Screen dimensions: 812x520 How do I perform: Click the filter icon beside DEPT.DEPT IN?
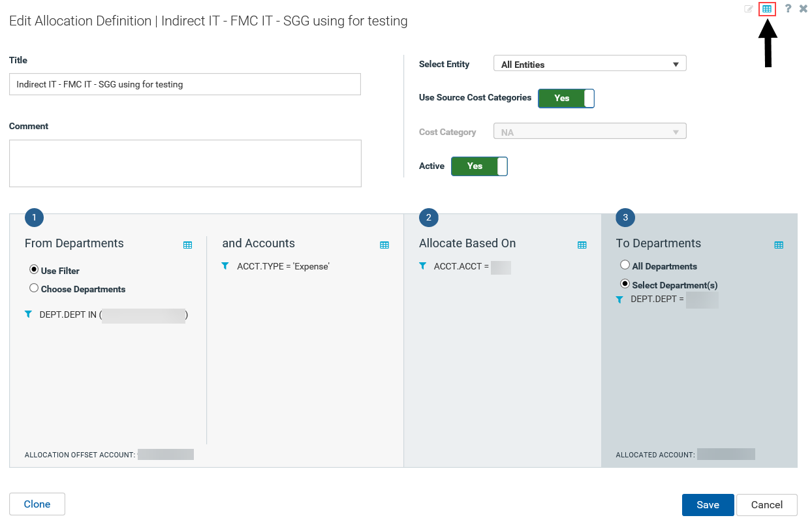point(28,314)
